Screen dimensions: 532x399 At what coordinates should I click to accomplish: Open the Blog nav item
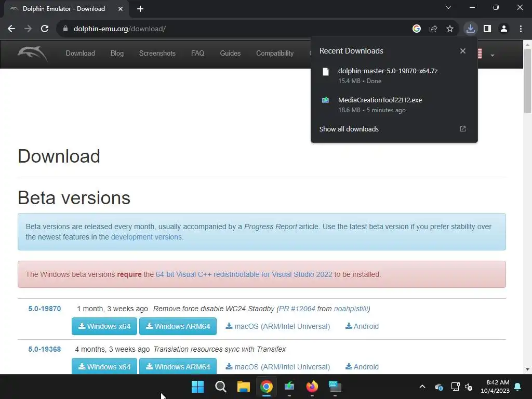point(117,54)
